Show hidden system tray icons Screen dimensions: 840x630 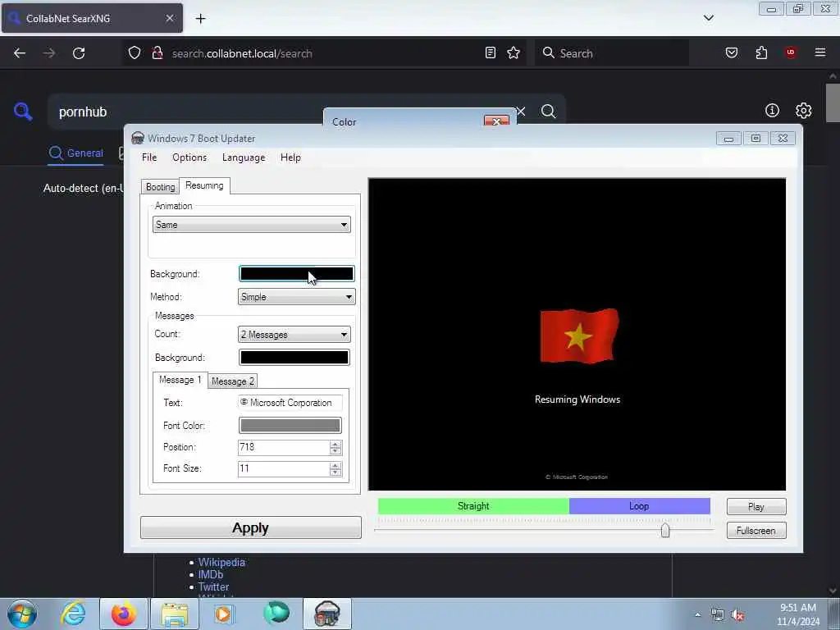click(697, 615)
